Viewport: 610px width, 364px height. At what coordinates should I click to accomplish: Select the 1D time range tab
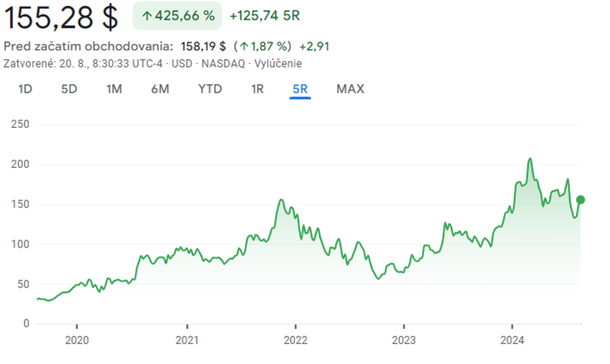pos(25,89)
